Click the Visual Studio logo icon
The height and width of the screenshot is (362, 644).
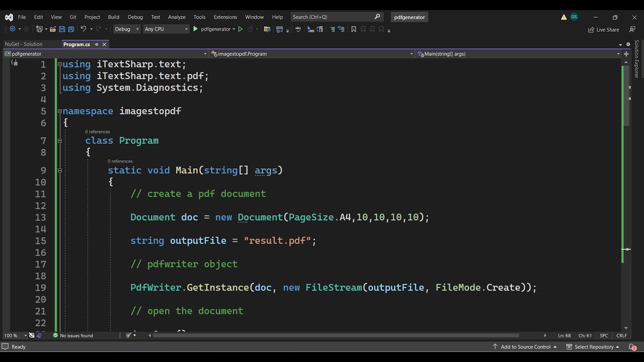point(9,17)
